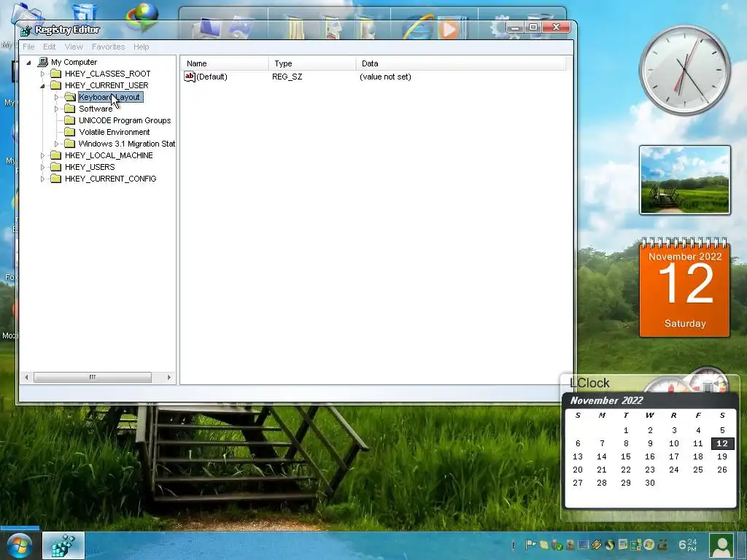
Task: Click the yellow S-shaped tray icon
Action: pyautogui.click(x=610, y=545)
